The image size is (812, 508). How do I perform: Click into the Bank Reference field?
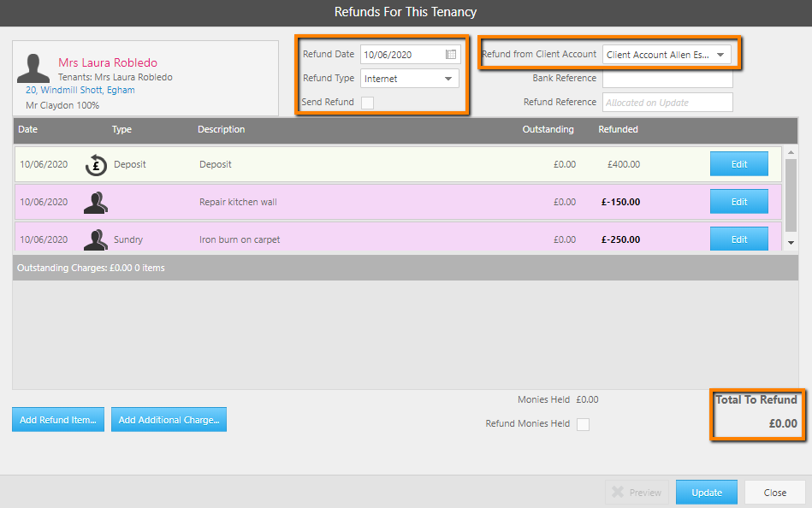coord(667,78)
